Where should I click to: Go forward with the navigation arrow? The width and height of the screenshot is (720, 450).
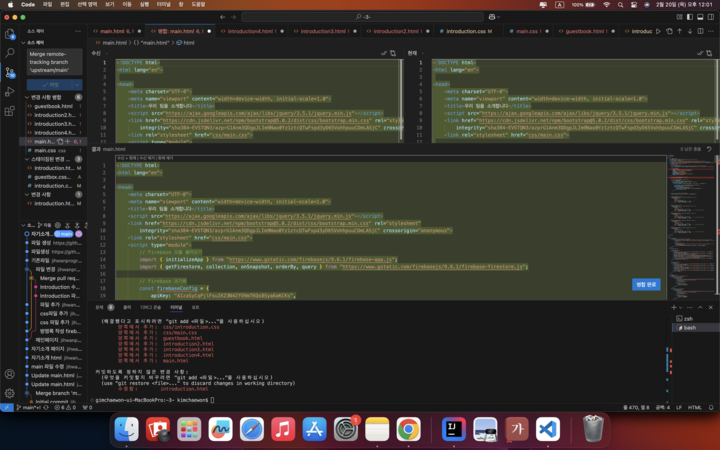tap(233, 17)
